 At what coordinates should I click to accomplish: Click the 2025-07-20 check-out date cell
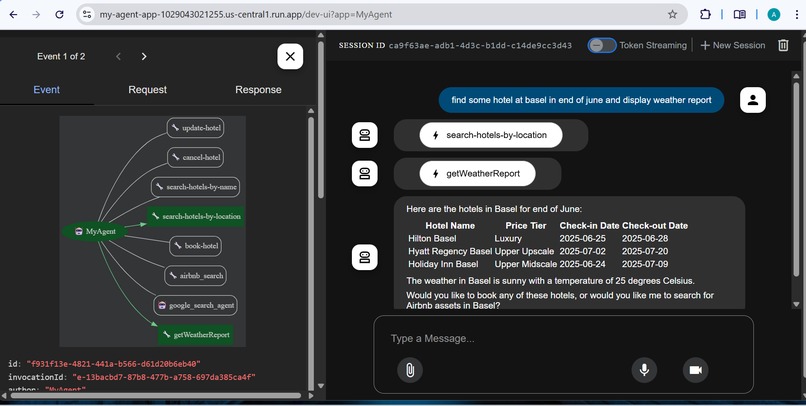click(x=645, y=251)
